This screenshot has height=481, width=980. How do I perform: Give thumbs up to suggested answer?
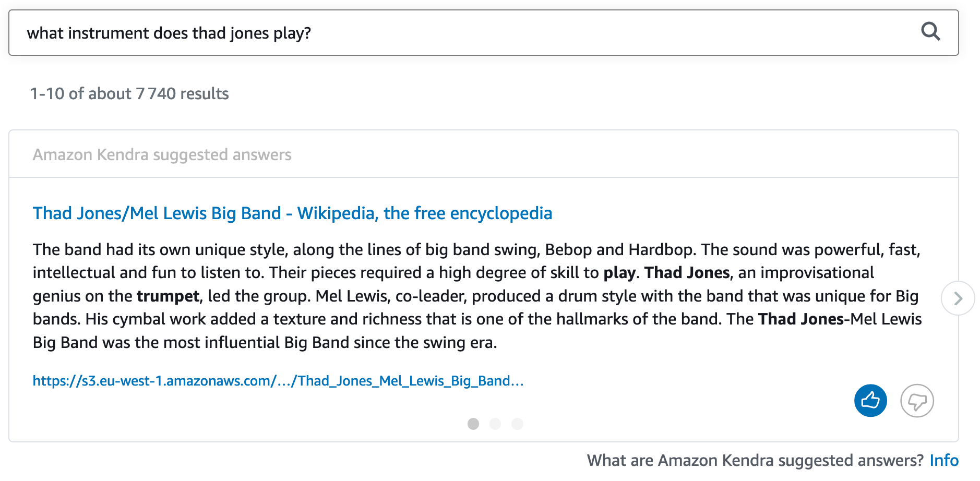pyautogui.click(x=870, y=401)
